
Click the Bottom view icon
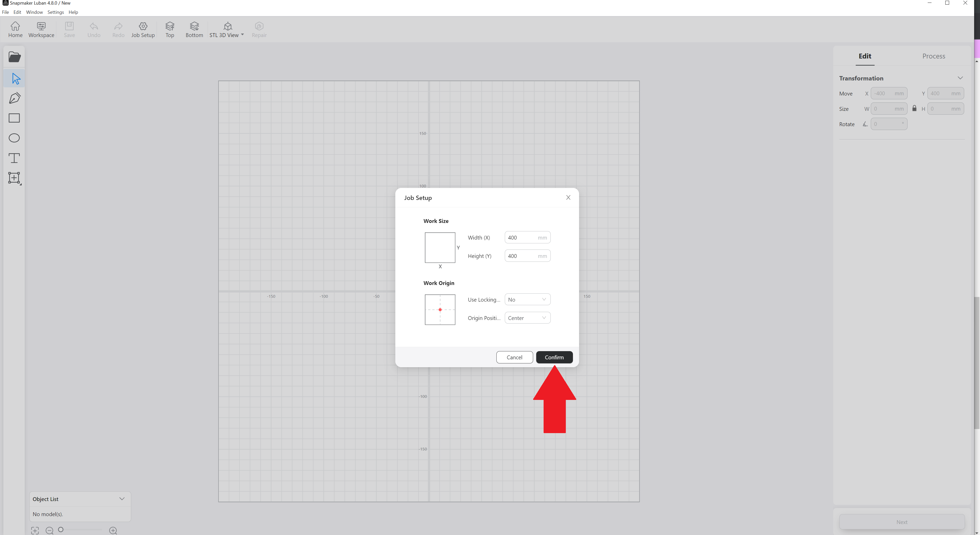pyautogui.click(x=194, y=29)
